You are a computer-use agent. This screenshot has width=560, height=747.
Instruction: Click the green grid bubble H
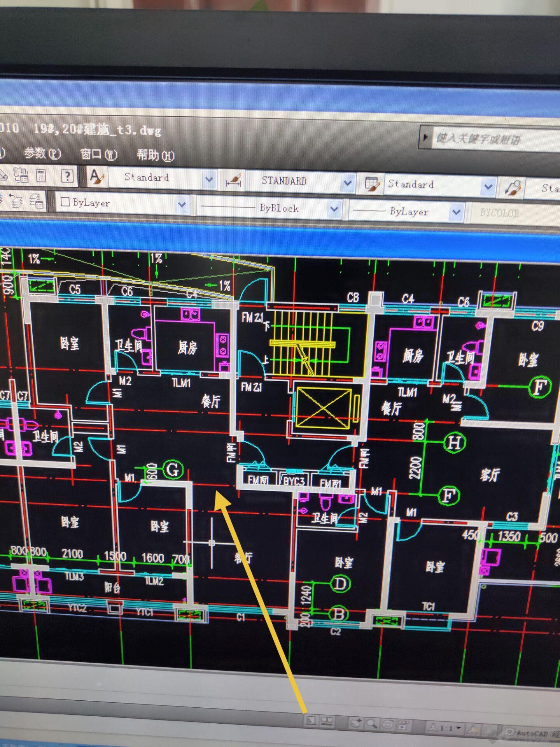454,442
